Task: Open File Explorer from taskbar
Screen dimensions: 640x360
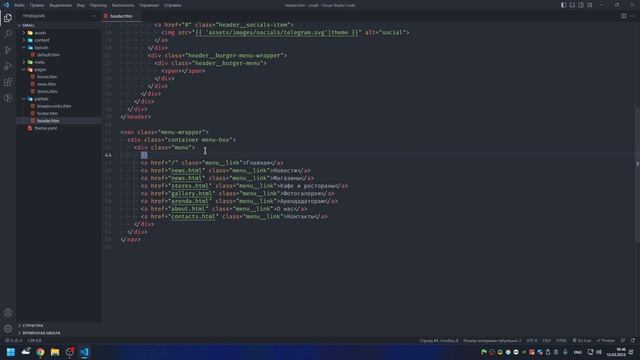Action: (x=55, y=352)
